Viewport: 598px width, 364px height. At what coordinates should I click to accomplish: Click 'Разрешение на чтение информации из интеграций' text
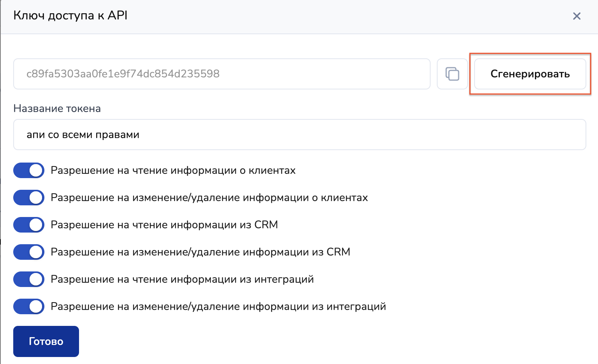tap(182, 279)
